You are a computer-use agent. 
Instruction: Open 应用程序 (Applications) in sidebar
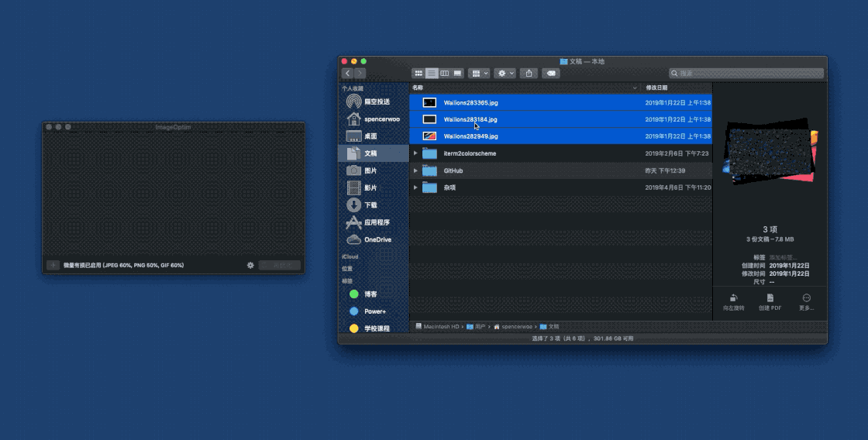coord(373,222)
